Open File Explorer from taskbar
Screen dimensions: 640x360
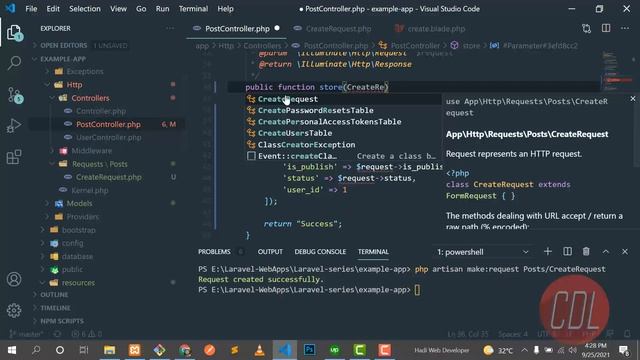tap(109, 350)
